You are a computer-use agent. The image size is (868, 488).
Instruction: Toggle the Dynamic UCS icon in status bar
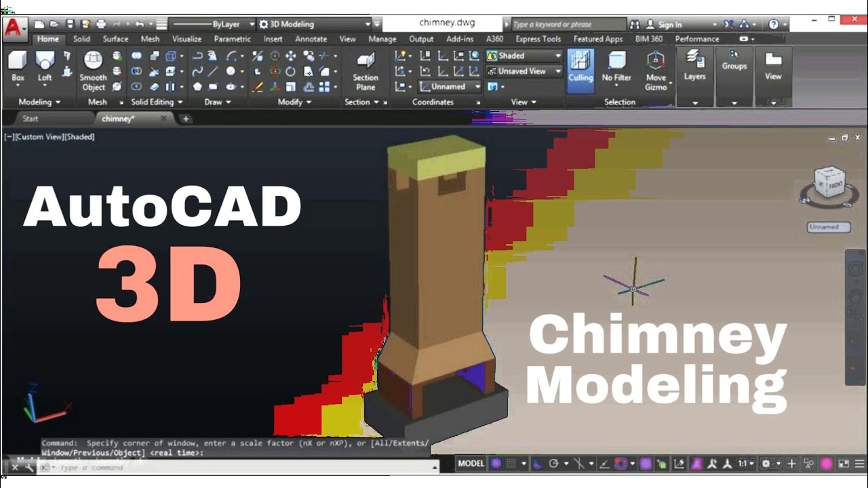click(x=680, y=464)
